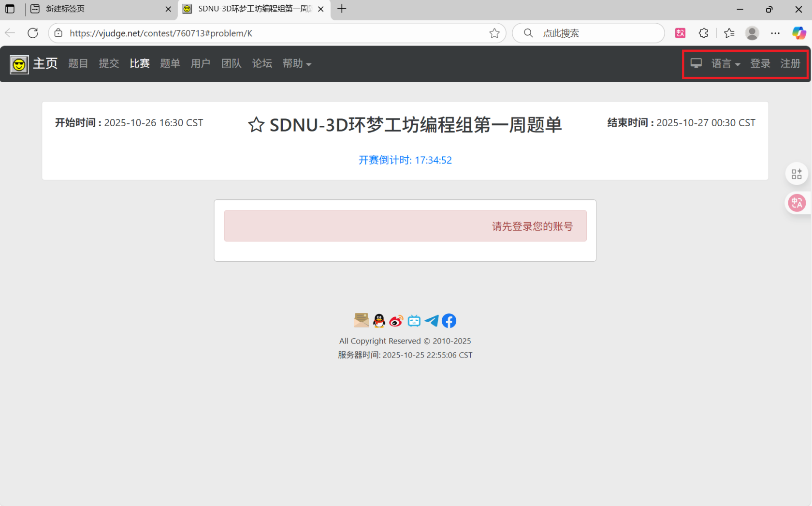Open the Weibo icon link
Screen dimensions: 812x506
[396, 321]
